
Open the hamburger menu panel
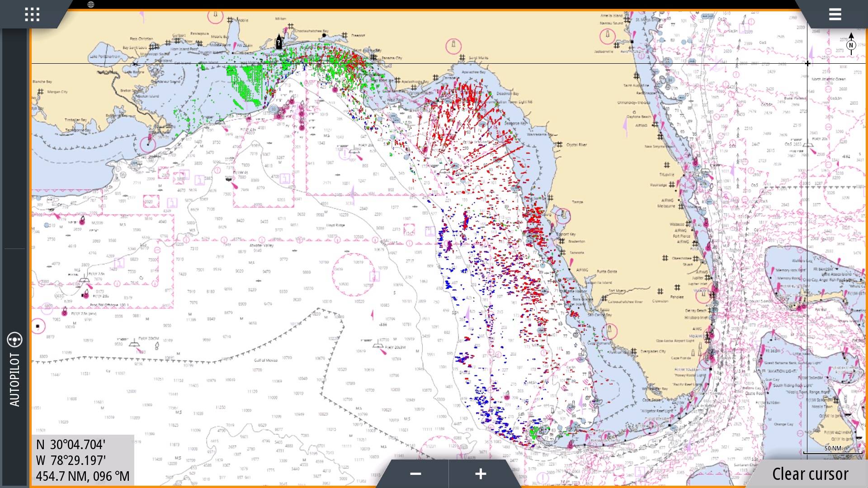pos(835,14)
